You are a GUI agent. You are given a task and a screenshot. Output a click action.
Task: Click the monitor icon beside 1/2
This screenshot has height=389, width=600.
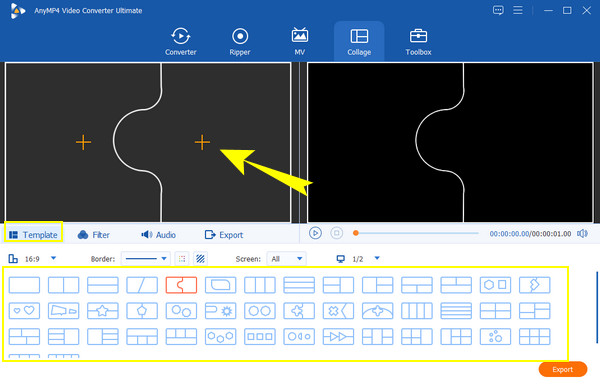point(341,259)
